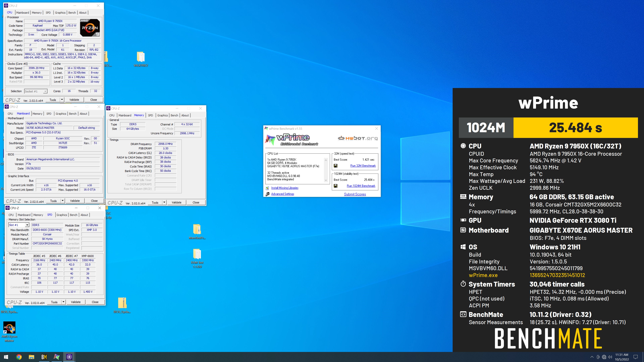This screenshot has height=362, width=644.
Task: Expand the Tools arrow in the SPD window
Action: [64, 302]
